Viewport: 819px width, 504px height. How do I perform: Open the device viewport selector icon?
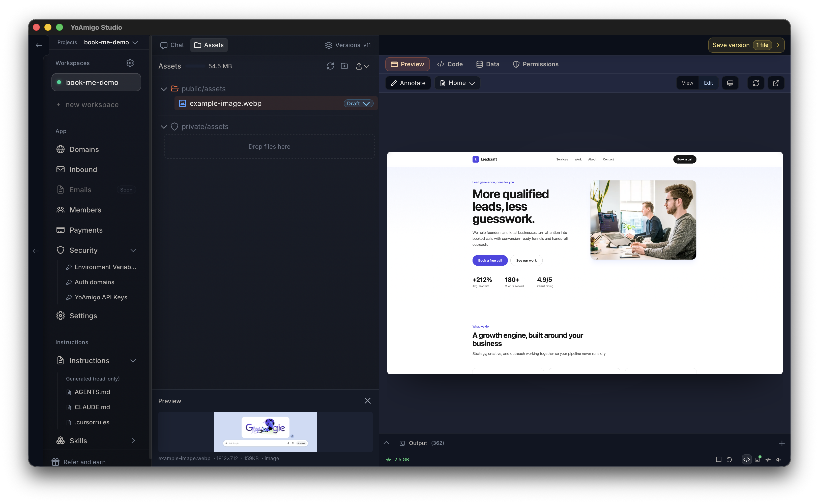[730, 83]
